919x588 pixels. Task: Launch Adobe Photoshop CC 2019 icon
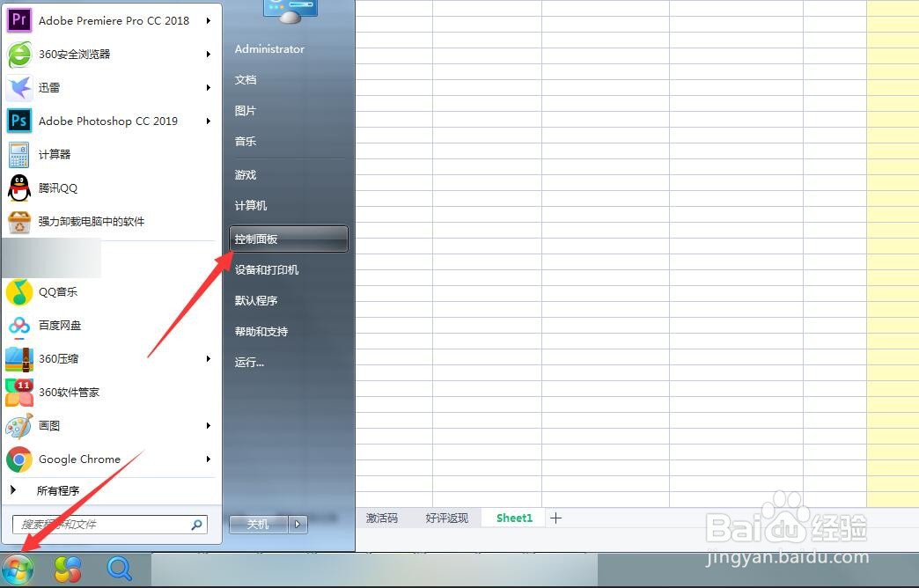pos(18,121)
